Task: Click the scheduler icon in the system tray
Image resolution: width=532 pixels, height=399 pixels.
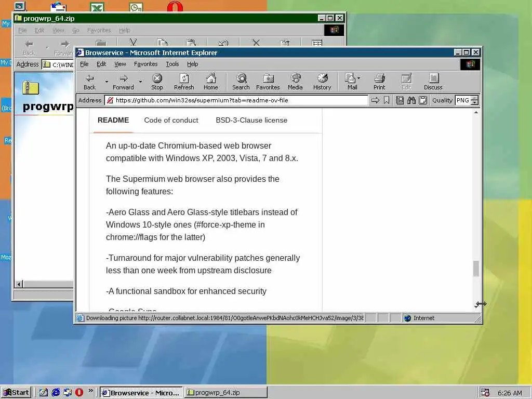Action: [485, 393]
